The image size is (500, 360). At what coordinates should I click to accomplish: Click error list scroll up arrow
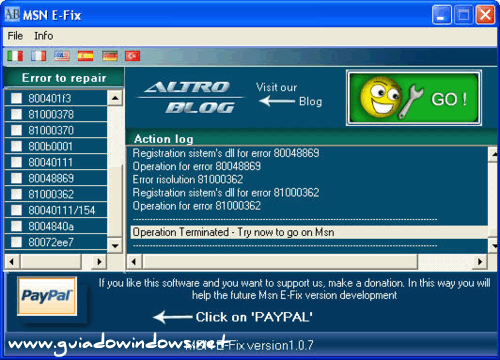click(115, 98)
